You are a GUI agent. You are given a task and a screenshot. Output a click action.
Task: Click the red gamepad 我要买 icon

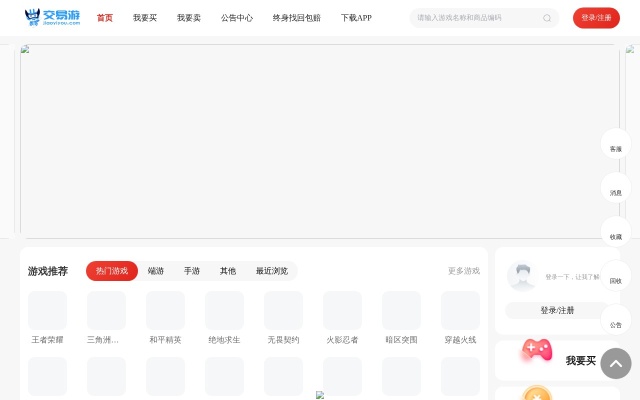(537, 351)
